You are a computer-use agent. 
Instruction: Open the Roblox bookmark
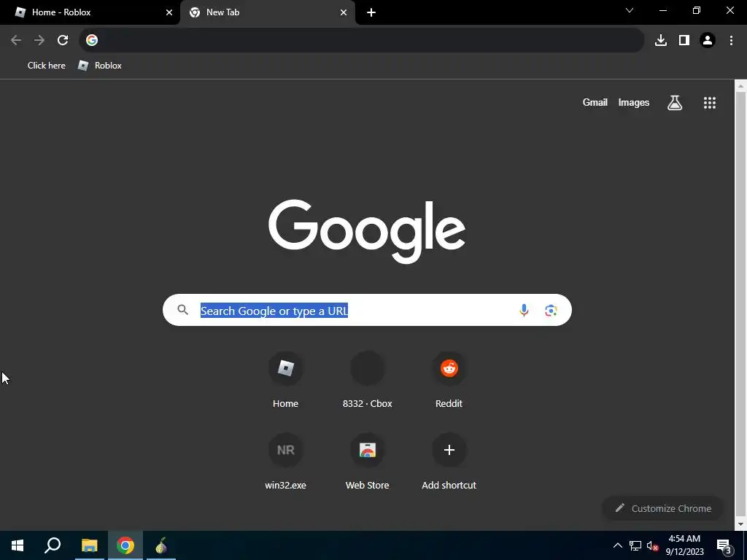click(x=99, y=65)
